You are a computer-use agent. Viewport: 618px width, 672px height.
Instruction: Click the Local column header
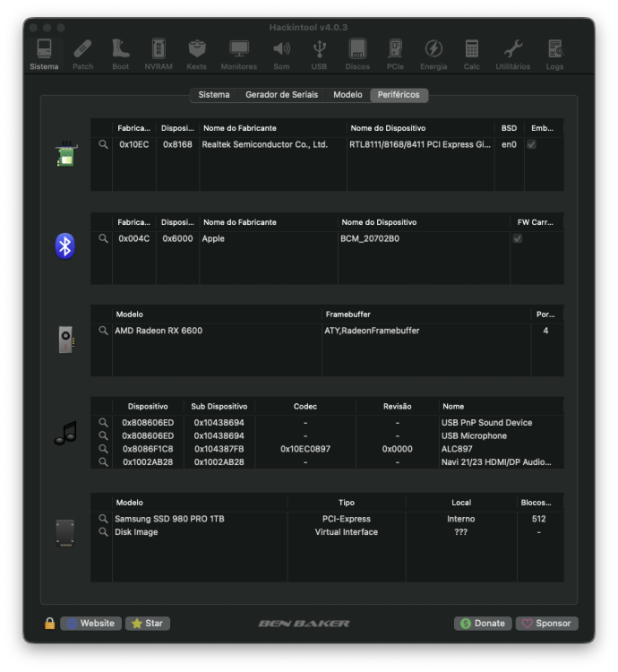point(461,503)
